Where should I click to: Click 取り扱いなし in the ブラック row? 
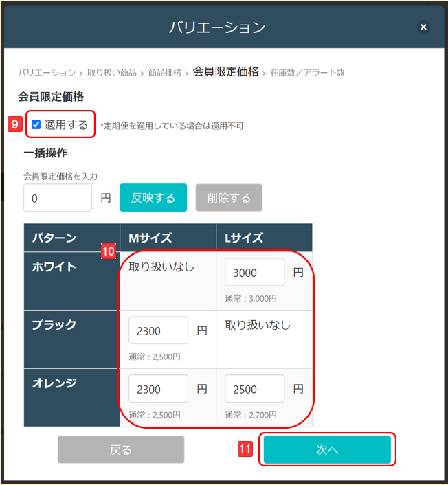(258, 325)
